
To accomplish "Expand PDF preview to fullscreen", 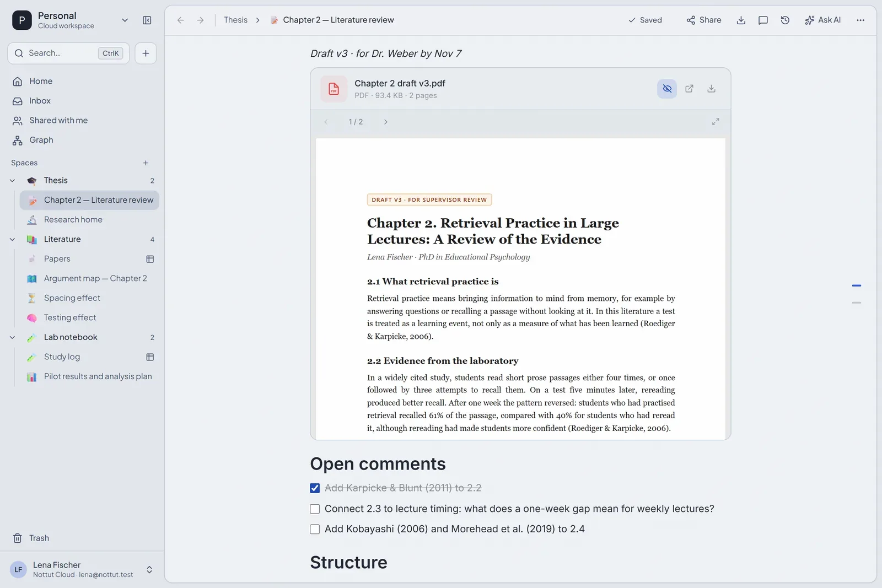I will tap(716, 122).
